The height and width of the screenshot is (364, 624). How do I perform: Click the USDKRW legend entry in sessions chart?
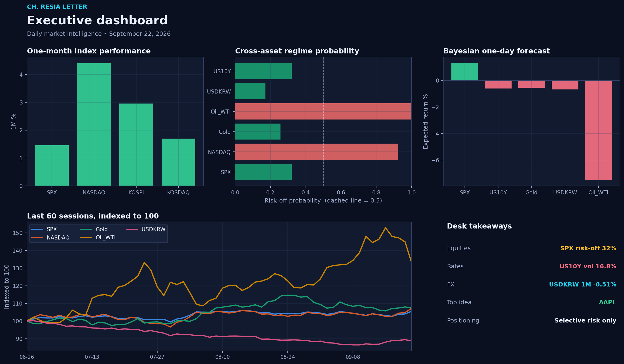[x=146, y=229]
